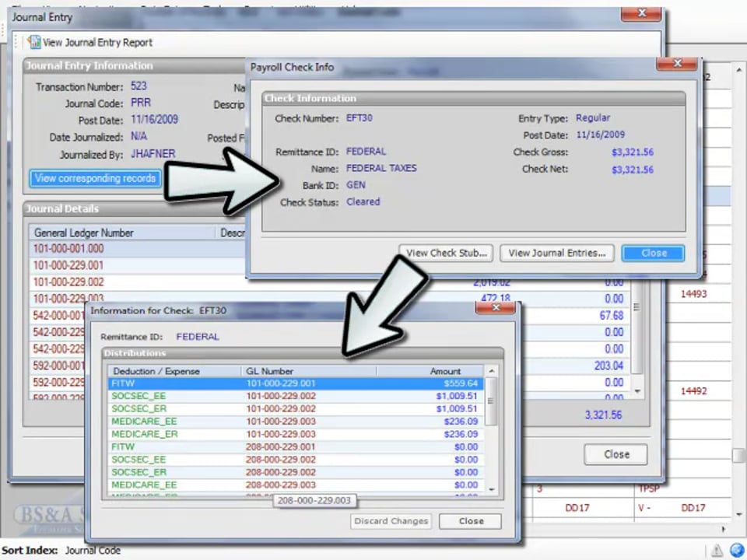Click Name value FEDERAL TAXES
The image size is (747, 560).
coord(381,168)
